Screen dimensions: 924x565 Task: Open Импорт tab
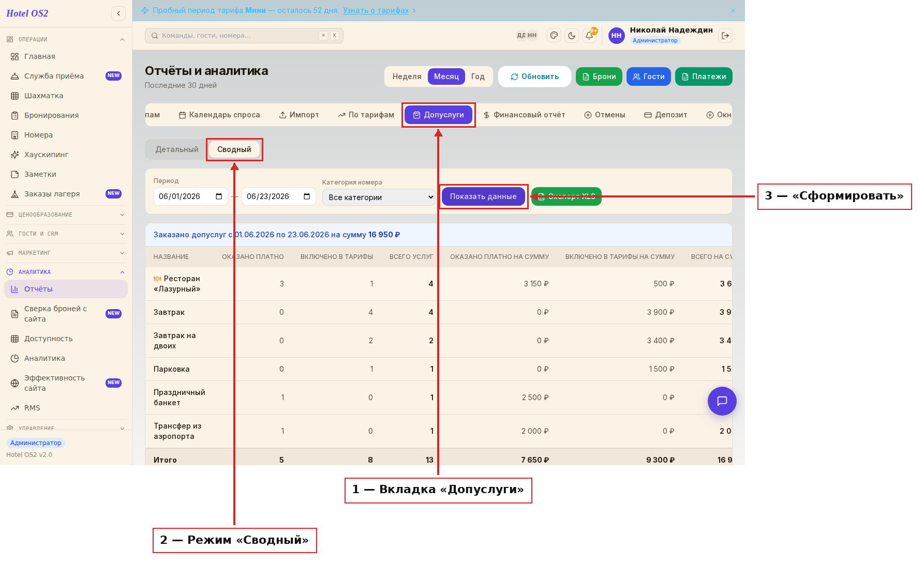(299, 115)
